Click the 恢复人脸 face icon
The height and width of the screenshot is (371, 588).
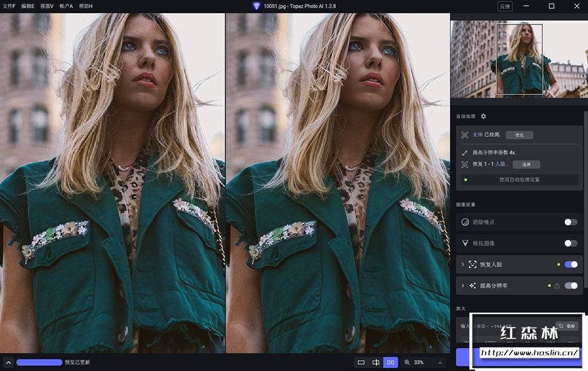[x=473, y=264]
